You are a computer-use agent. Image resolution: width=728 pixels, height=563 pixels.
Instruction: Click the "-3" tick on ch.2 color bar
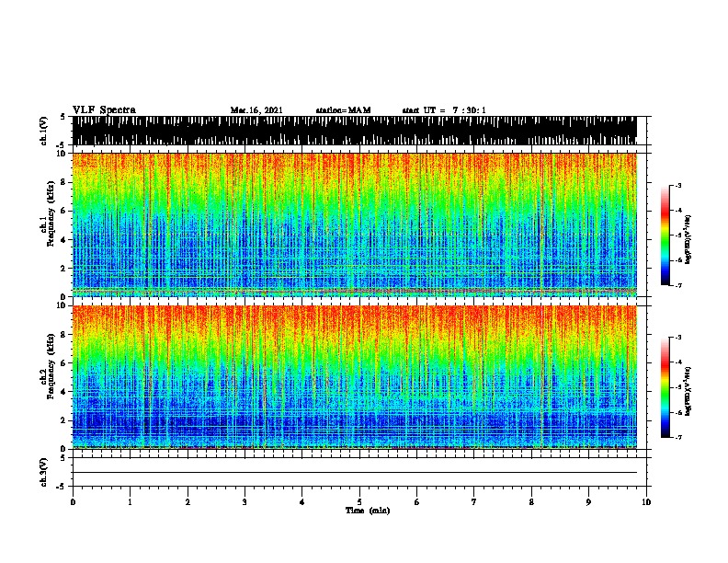coord(678,338)
